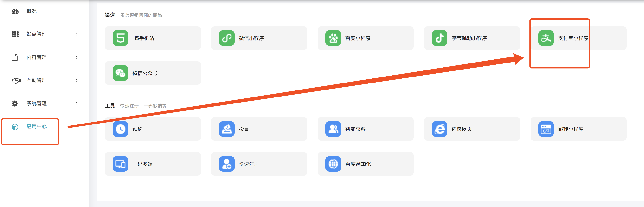Click the 工具 section heading
Image resolution: width=644 pixels, height=207 pixels.
(110, 106)
